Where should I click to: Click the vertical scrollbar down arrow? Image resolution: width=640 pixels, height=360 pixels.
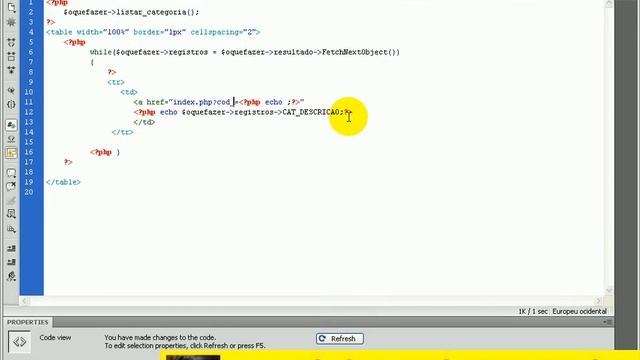[x=609, y=290]
